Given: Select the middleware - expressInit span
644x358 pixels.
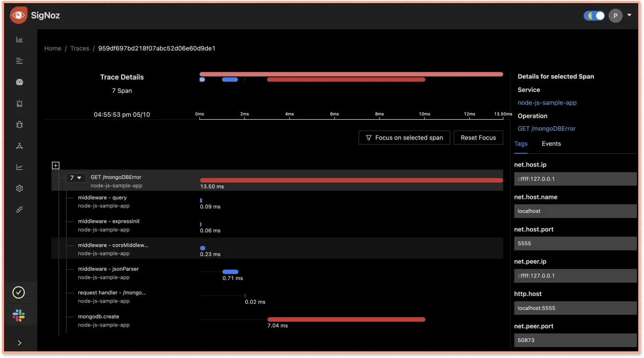Looking at the screenshot, I should pyautogui.click(x=109, y=221).
